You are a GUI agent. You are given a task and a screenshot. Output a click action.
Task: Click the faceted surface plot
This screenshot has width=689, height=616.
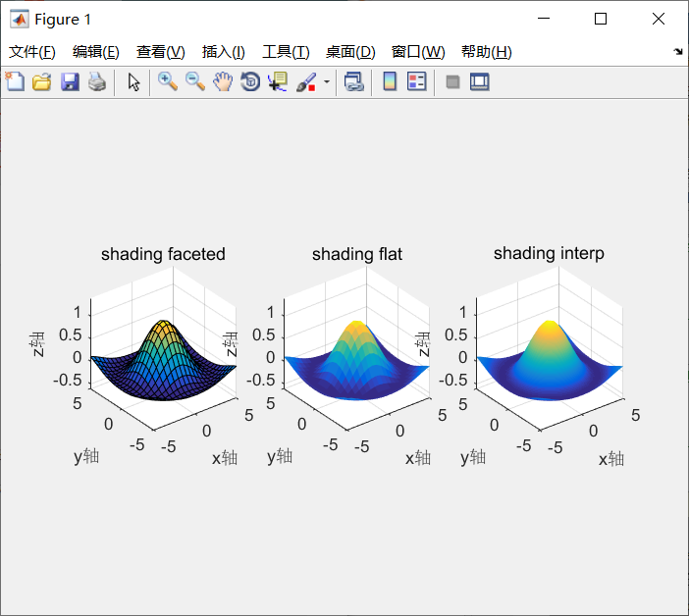click(163, 360)
